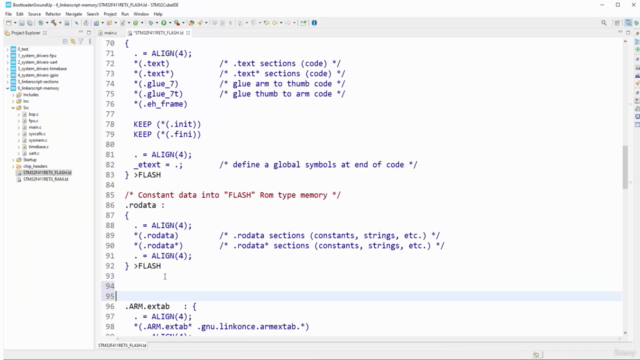Open the Project Explorer view menu dots
640x360 pixels.
[90, 41]
